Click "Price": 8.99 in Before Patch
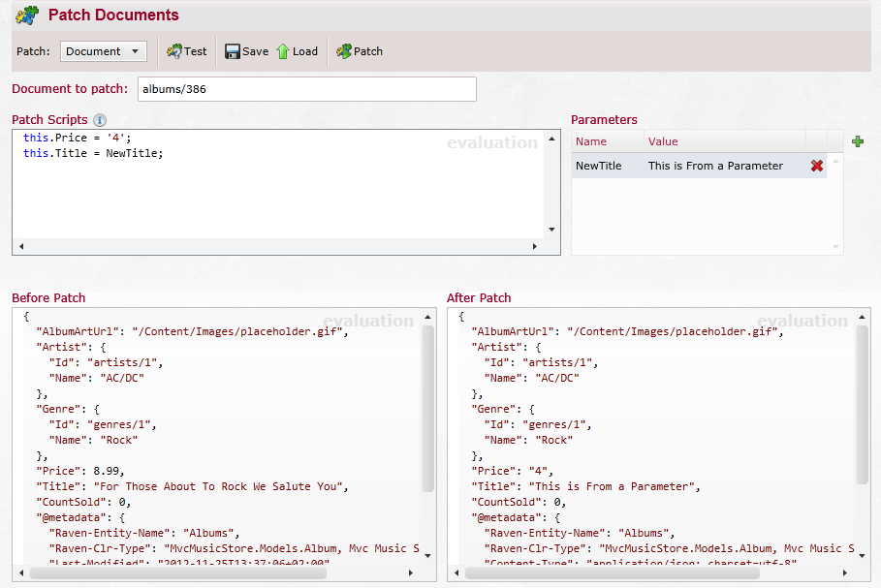 [80, 471]
